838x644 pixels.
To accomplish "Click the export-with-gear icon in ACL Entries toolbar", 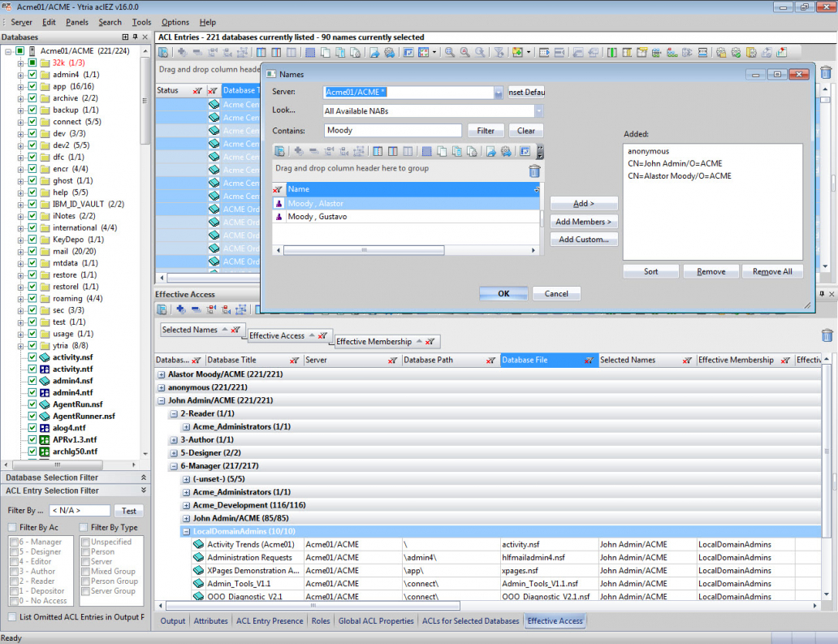I will coord(390,52).
